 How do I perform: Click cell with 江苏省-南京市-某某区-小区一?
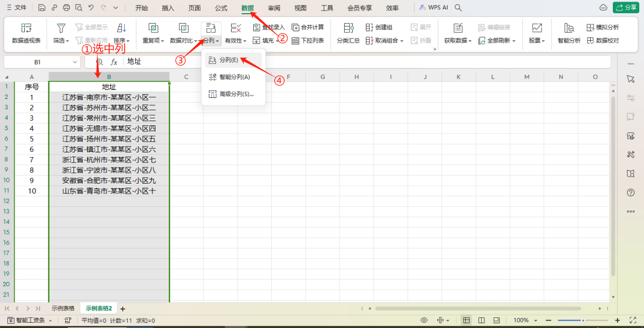(109, 97)
